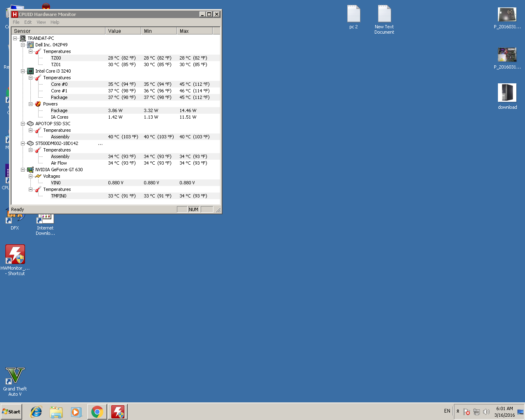Show hidden system tray icons arrow
This screenshot has width=525, height=420.
coord(458,411)
